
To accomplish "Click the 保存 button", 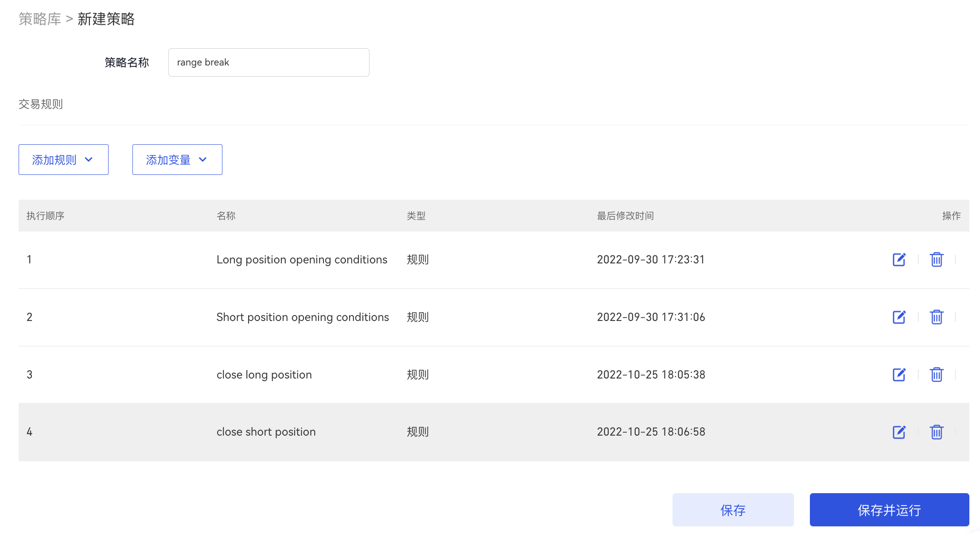I will point(733,510).
